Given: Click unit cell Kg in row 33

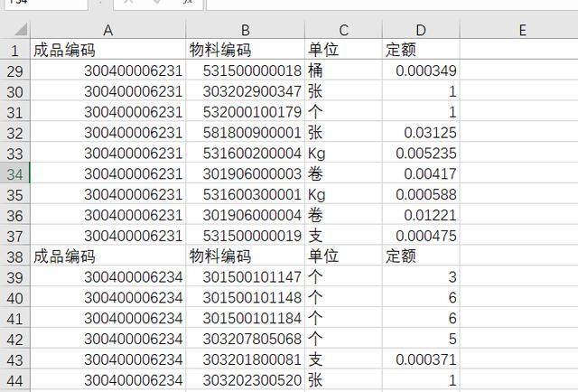Looking at the screenshot, I should [x=343, y=153].
